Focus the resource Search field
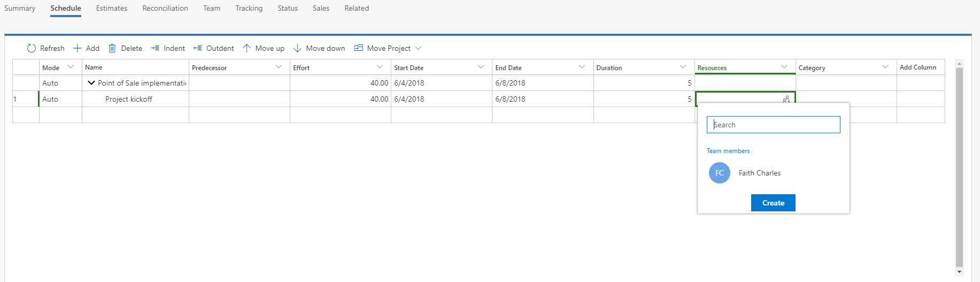The height and width of the screenshot is (282, 980). 773,125
